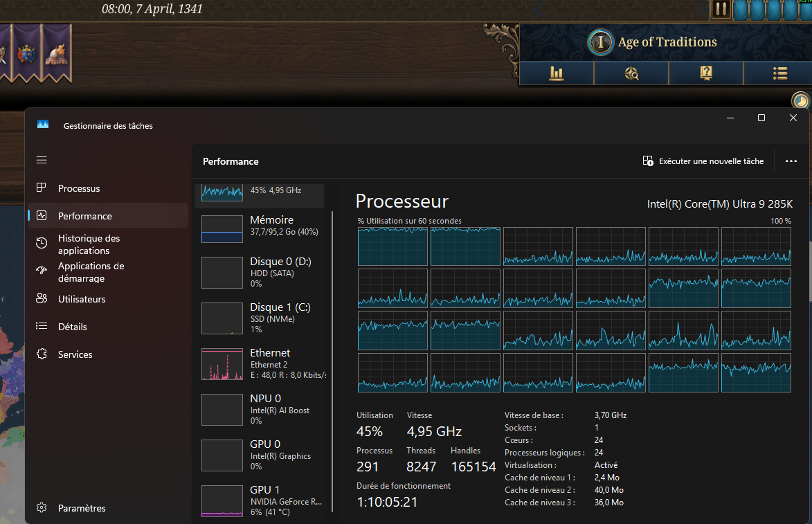Open the bar chart statistics icon in game
The image size is (812, 524).
click(x=556, y=73)
